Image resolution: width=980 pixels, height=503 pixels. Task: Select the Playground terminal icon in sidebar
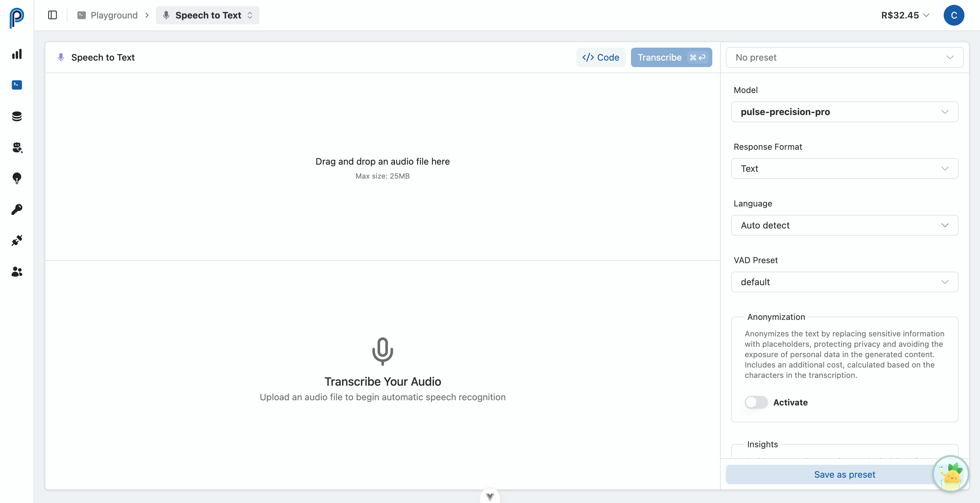pos(16,85)
